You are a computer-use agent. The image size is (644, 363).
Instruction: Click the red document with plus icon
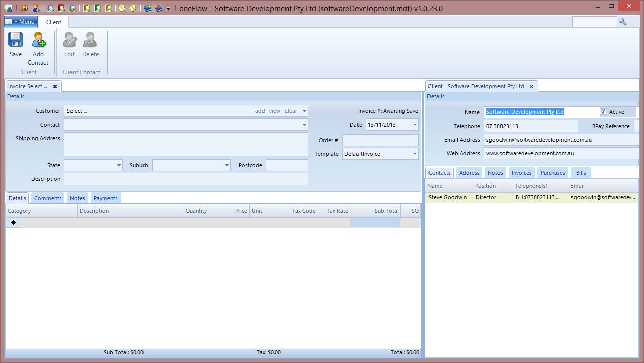(61, 8)
